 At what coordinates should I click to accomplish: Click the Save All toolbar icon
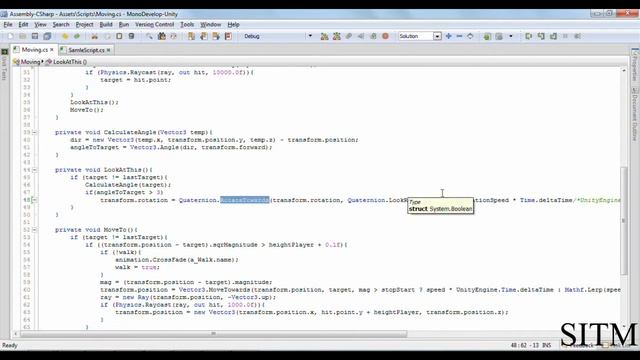[47, 36]
